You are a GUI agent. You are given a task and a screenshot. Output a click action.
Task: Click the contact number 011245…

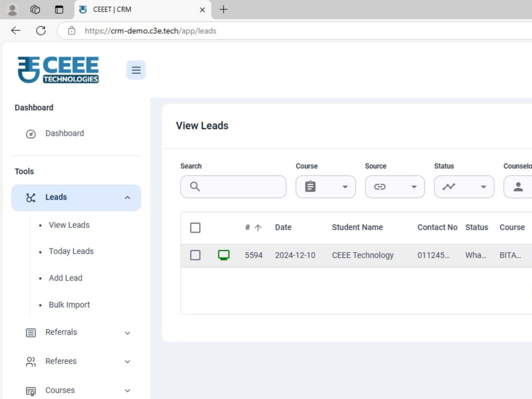pos(434,255)
